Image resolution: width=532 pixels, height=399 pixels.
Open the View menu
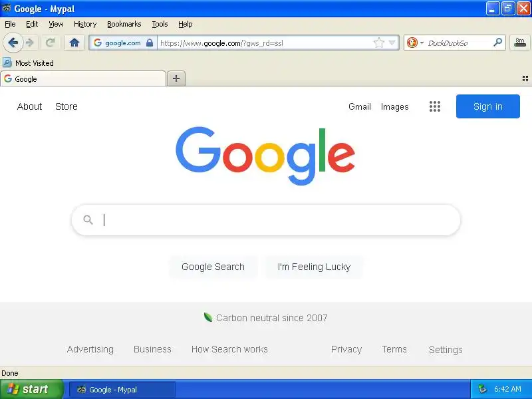(56, 24)
